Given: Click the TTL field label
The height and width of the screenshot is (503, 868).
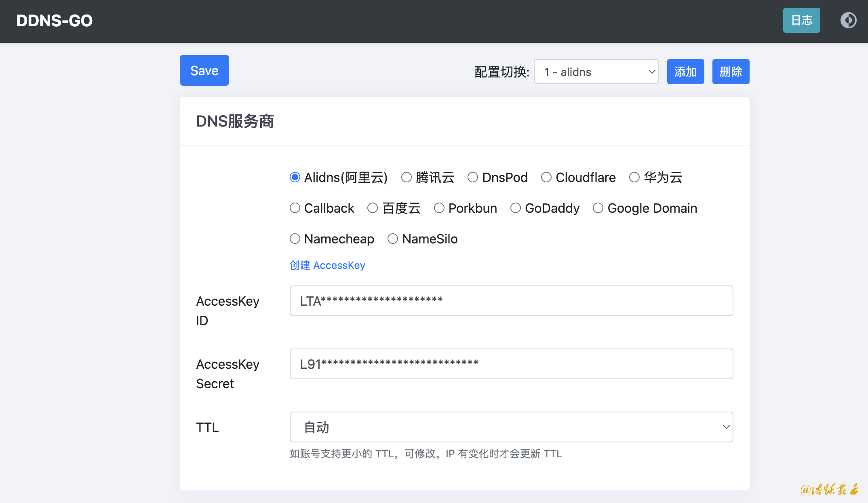Looking at the screenshot, I should 207,427.
